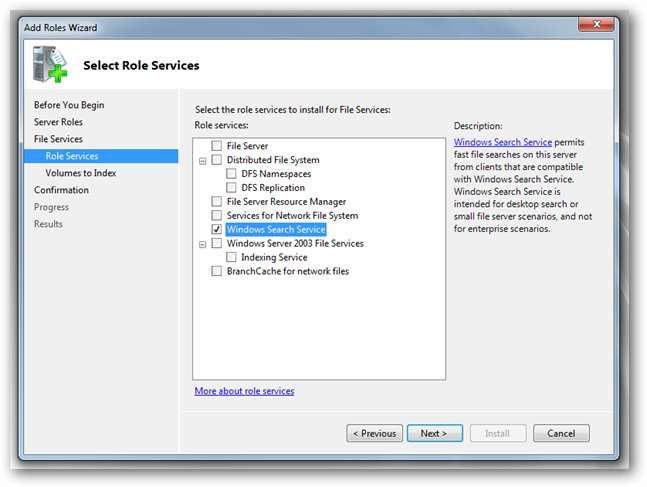Open Windows Search Service description link
647x487 pixels.
pos(503,142)
